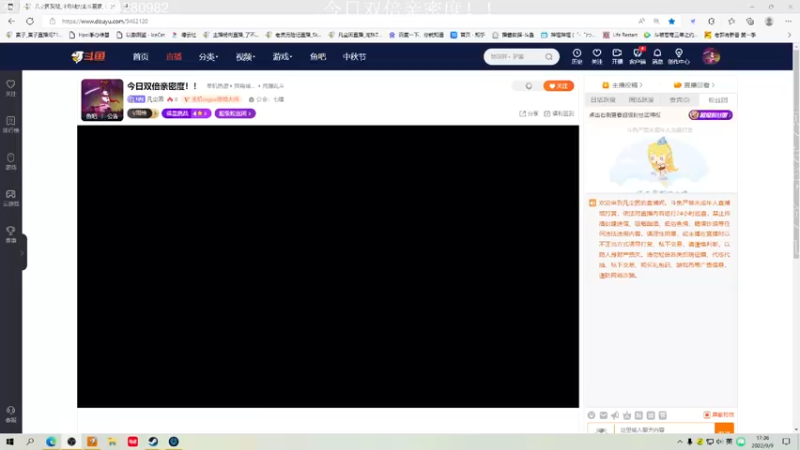Viewport: 800px width, 450px height.
Task: Expand the 视频 video dropdown
Action: [245, 57]
